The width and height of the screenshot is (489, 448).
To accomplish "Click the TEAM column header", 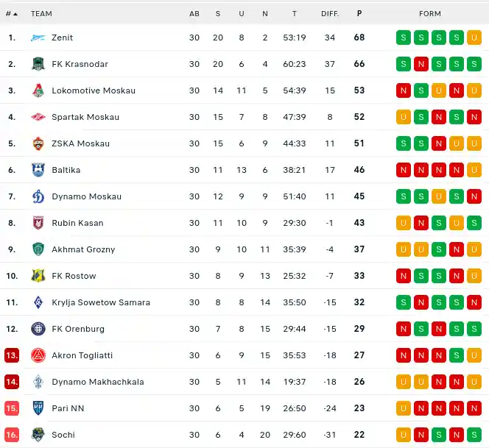I will coord(41,14).
